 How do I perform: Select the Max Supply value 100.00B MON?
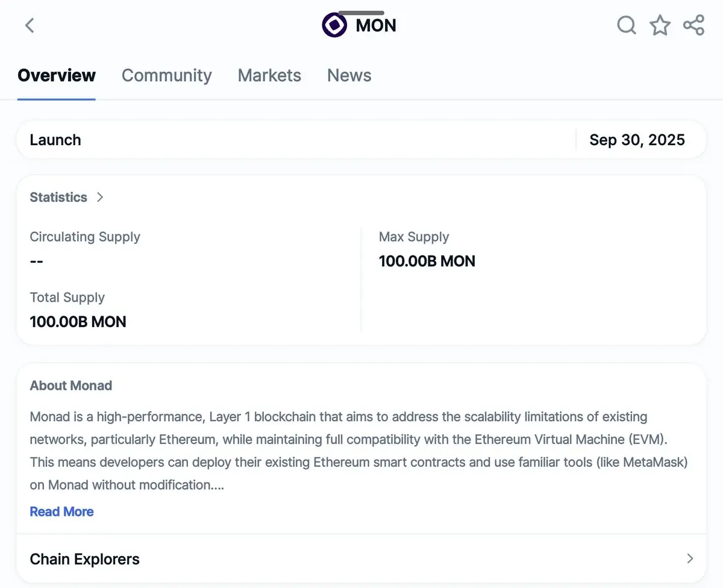427,261
